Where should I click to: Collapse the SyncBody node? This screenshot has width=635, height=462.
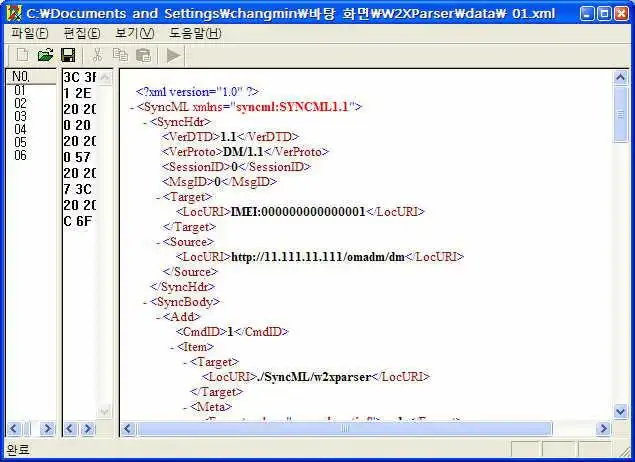pyautogui.click(x=145, y=302)
